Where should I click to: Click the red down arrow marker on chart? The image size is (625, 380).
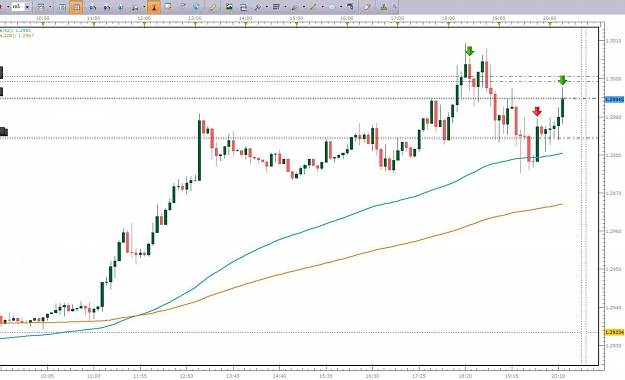pos(537,111)
